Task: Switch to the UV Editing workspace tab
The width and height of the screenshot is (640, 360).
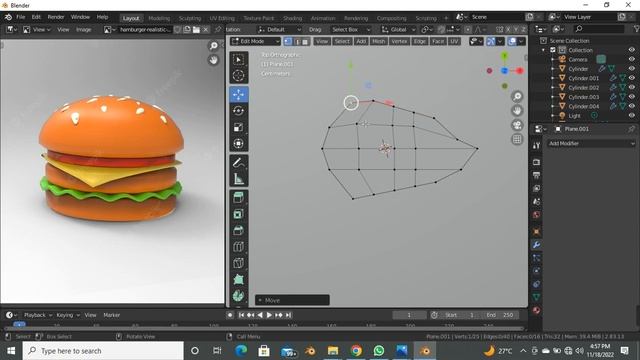Action: pyautogui.click(x=222, y=18)
